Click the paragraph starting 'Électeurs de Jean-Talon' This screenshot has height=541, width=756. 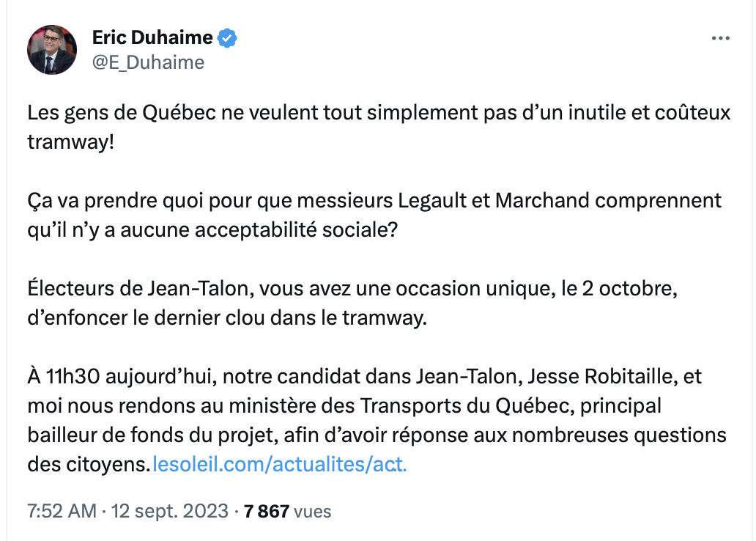click(352, 303)
